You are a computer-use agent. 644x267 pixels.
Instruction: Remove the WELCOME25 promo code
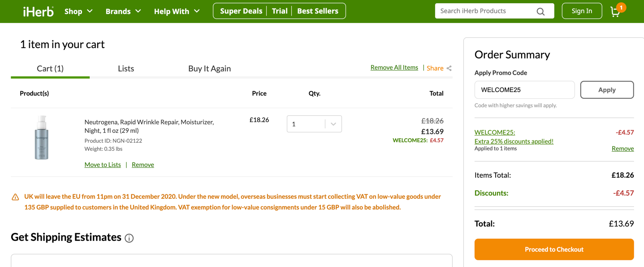[622, 149]
